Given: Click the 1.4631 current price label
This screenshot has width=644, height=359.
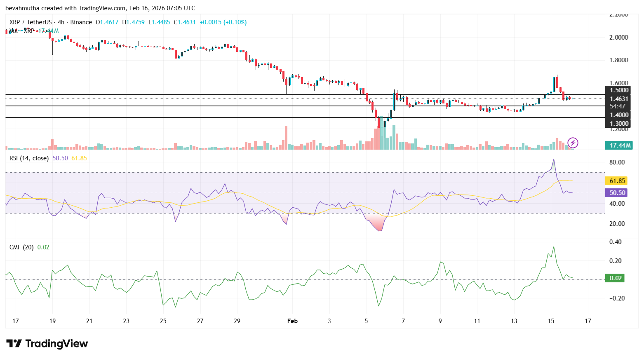Looking at the screenshot, I should tap(618, 99).
